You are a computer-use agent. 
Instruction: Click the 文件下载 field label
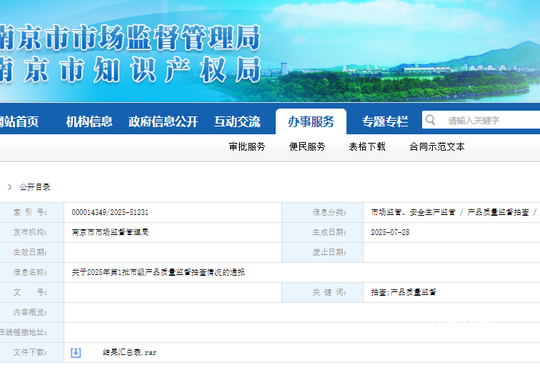point(30,352)
